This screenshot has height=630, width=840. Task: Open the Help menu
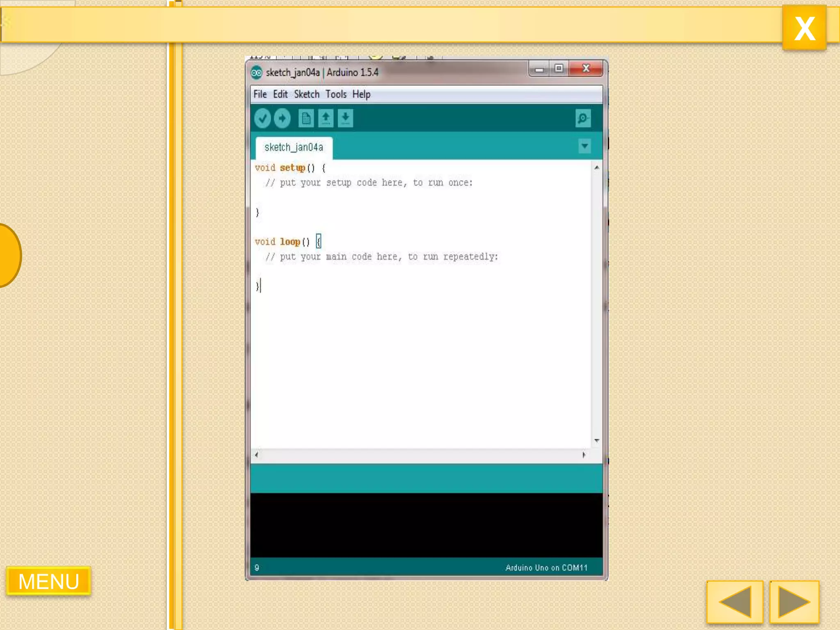(361, 94)
